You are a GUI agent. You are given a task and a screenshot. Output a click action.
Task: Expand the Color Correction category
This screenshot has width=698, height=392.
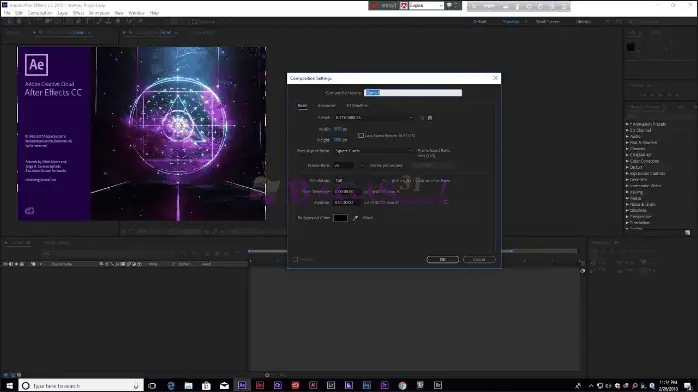pos(627,161)
